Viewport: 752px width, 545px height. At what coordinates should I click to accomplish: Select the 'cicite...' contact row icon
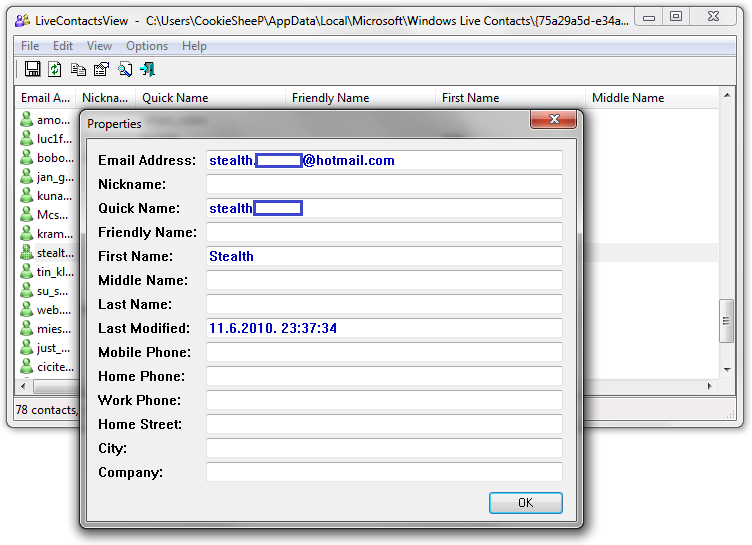tap(27, 367)
